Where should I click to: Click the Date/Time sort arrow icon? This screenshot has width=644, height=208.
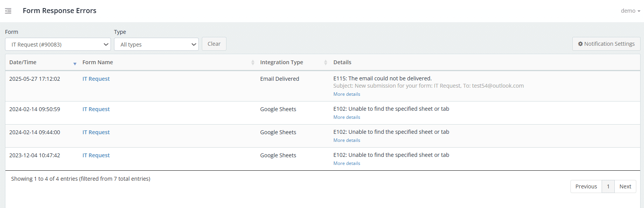(x=75, y=63)
